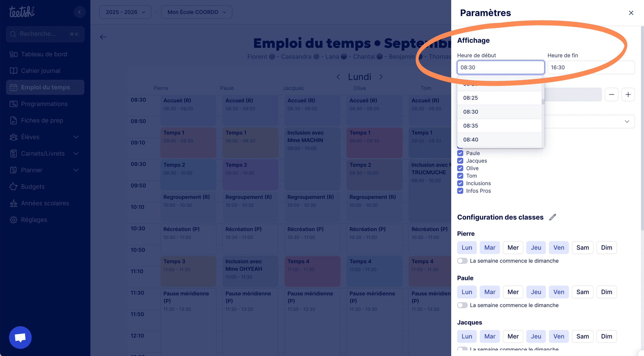644x356 pixels.
Task: Open Pierre's Temps 3 slot
Action: click(x=188, y=271)
